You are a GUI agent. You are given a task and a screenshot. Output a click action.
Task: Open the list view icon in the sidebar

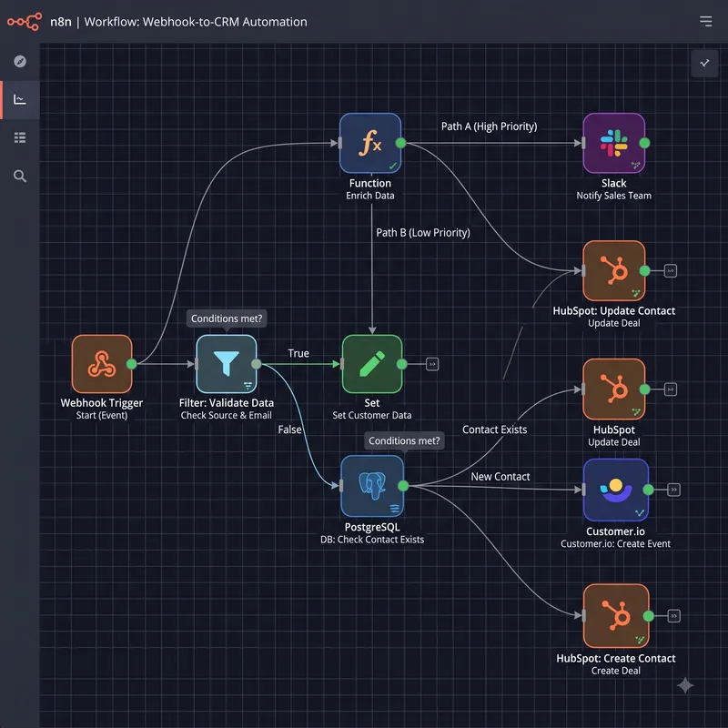(x=19, y=137)
